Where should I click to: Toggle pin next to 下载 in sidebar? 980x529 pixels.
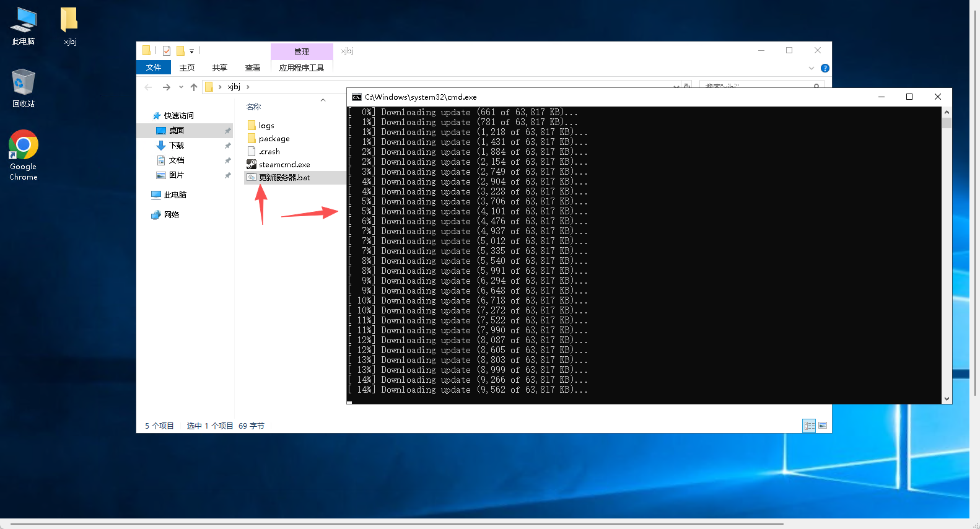(227, 146)
